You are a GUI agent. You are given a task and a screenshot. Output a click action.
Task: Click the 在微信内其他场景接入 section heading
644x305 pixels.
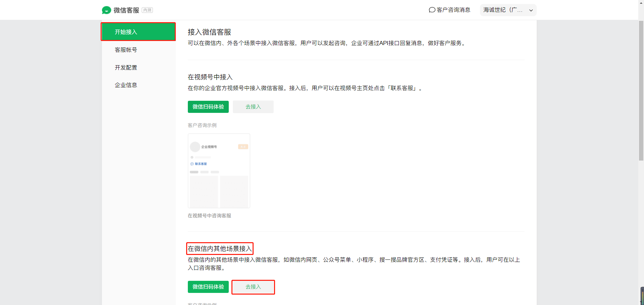(220, 249)
